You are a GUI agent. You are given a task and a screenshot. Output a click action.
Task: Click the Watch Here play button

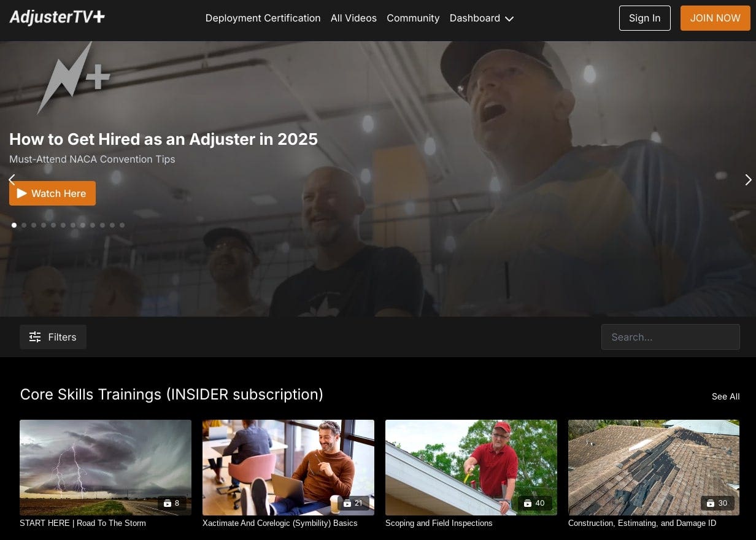tap(52, 193)
